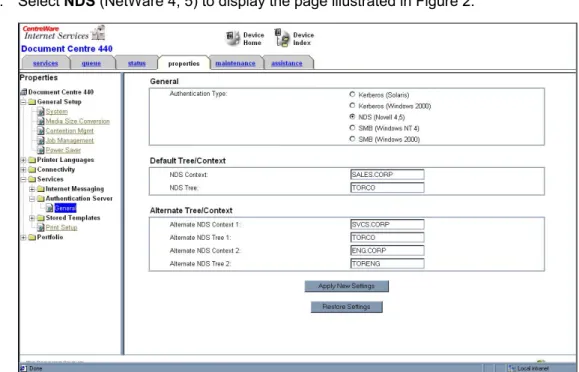The width and height of the screenshot is (579, 372).
Task: Click the Print Setup page icon
Action: (x=41, y=228)
